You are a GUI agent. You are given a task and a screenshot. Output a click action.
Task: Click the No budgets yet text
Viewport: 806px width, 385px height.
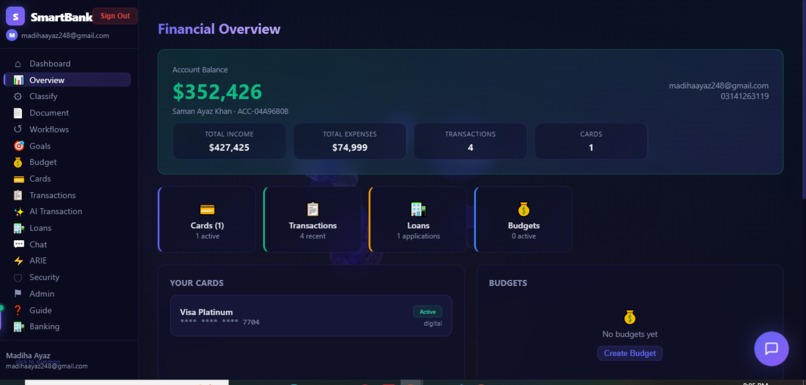(630, 335)
